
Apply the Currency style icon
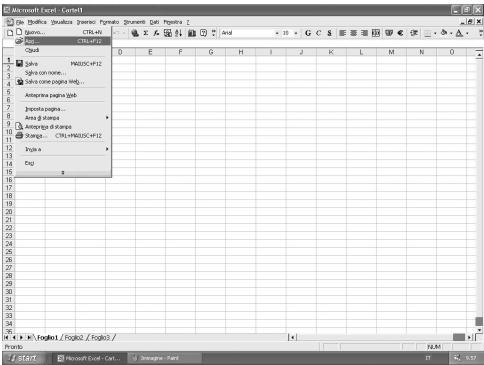coord(389,33)
